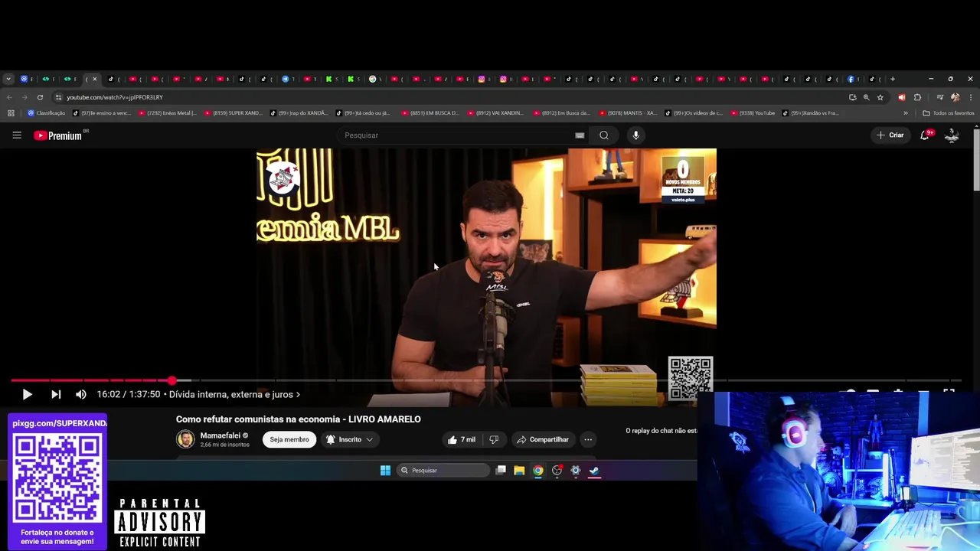Open the Mamaefalei channel avatar
Screen dimensions: 980x551
click(185, 439)
